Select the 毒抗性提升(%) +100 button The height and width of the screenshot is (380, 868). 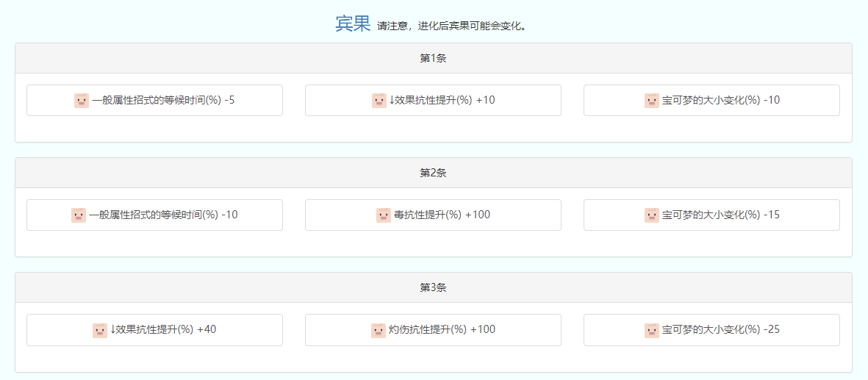click(x=433, y=215)
